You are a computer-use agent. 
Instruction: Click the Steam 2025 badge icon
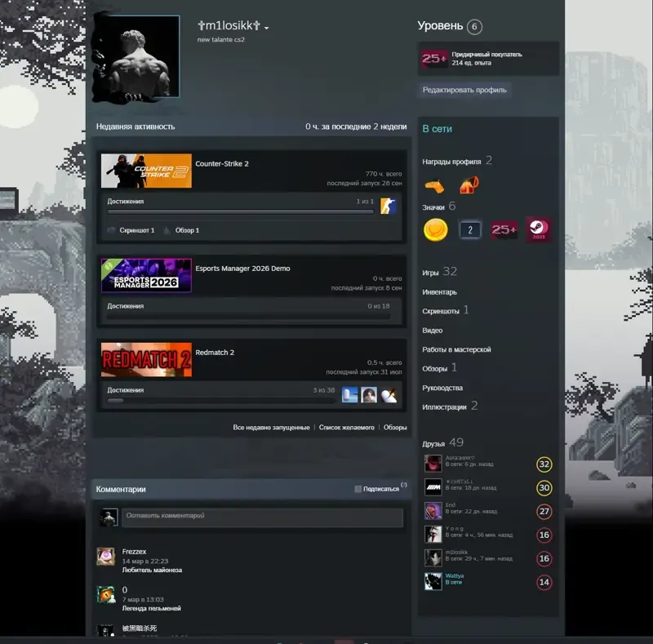tap(539, 229)
